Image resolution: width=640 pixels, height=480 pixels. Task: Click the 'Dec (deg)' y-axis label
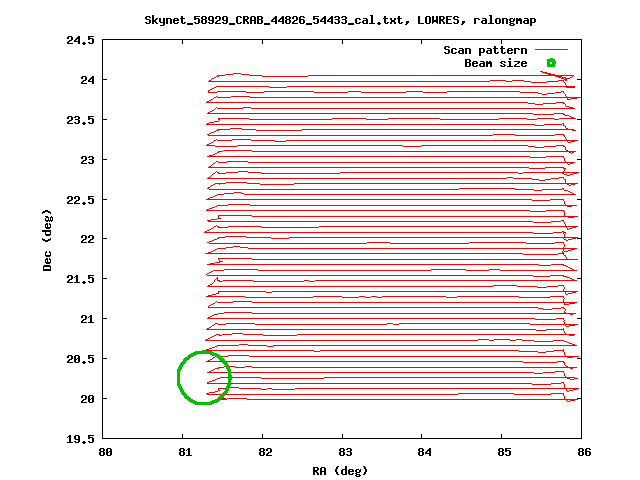tap(48, 239)
